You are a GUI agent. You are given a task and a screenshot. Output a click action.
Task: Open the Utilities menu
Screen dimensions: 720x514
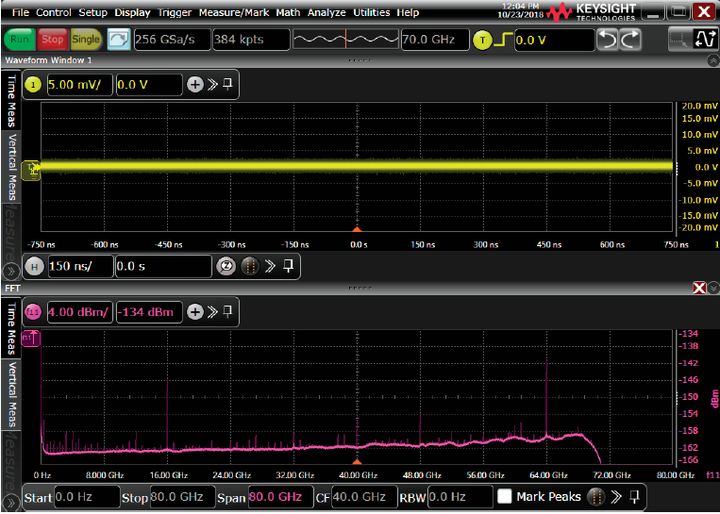click(x=371, y=12)
